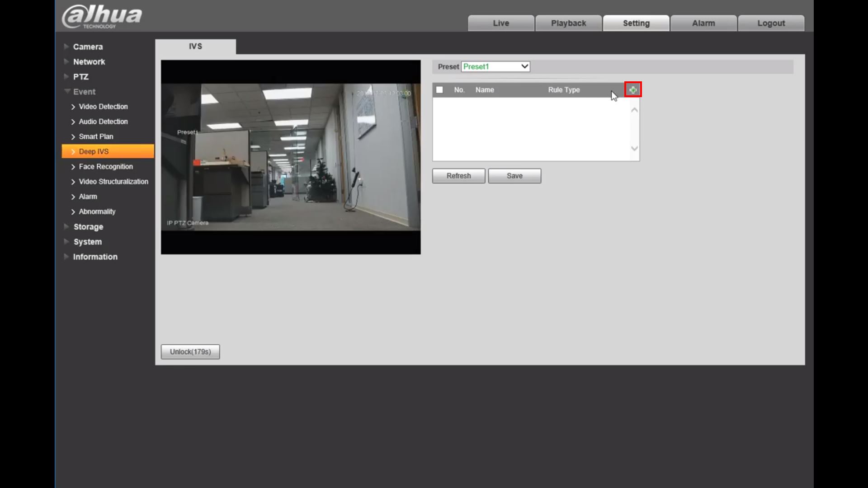868x488 pixels.
Task: Click the Refresh button
Action: click(x=458, y=176)
